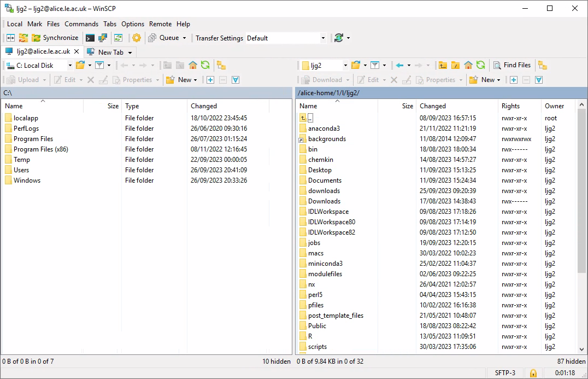Open session in PuTTY icon

[x=102, y=38]
